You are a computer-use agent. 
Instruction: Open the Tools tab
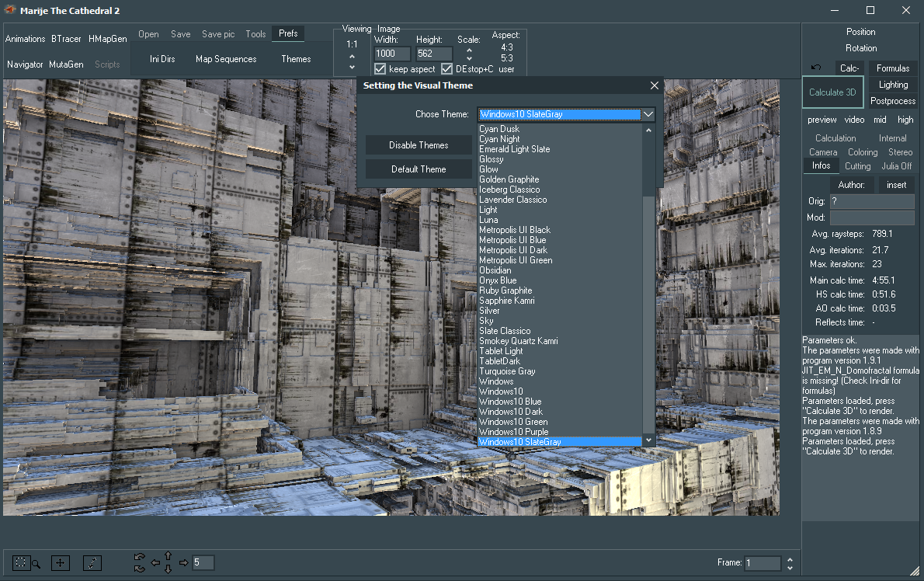(255, 34)
